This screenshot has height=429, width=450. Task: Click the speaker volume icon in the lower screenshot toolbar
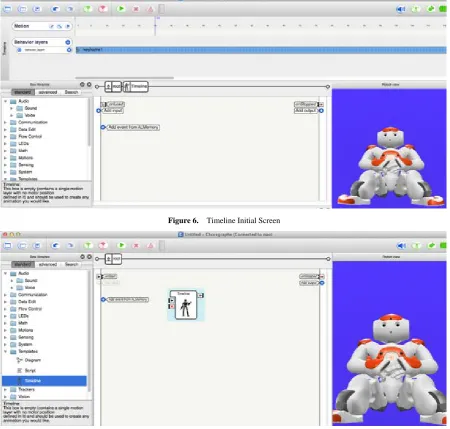pyautogui.click(x=401, y=246)
